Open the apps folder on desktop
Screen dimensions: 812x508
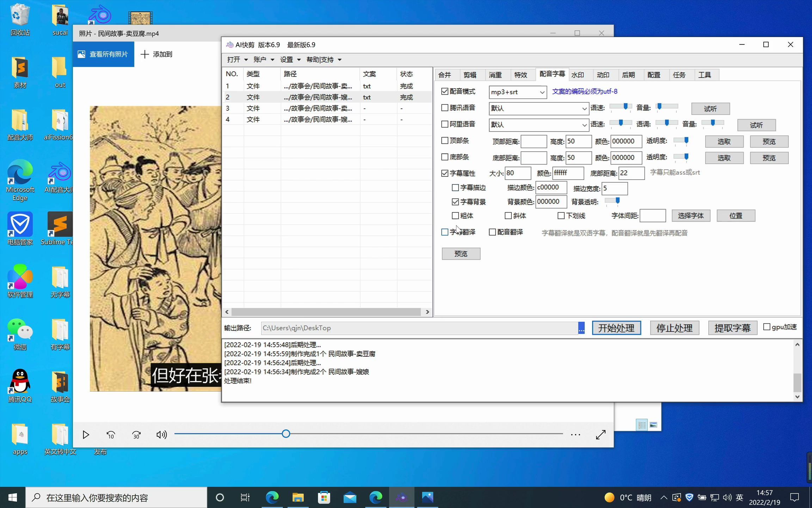coord(20,439)
